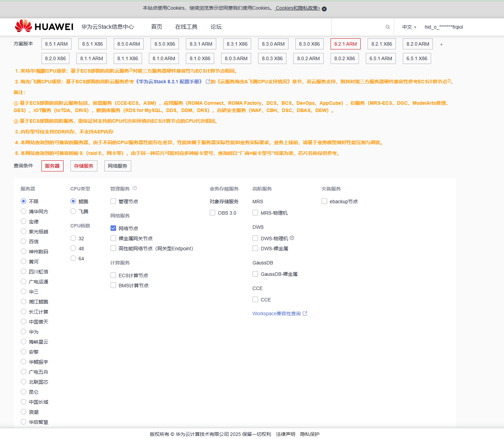Check 高性能网络节点 Endpoint checkbox

click(x=113, y=248)
